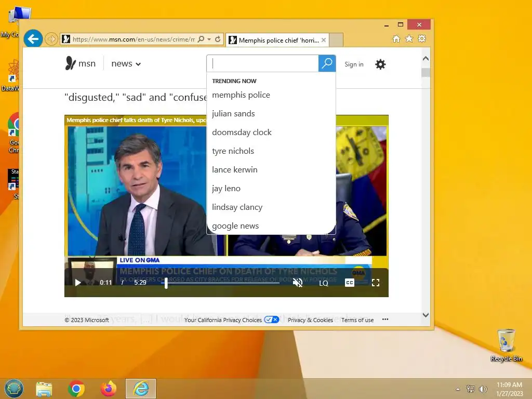Click the video title overlay text
532x399 pixels.
click(x=136, y=120)
